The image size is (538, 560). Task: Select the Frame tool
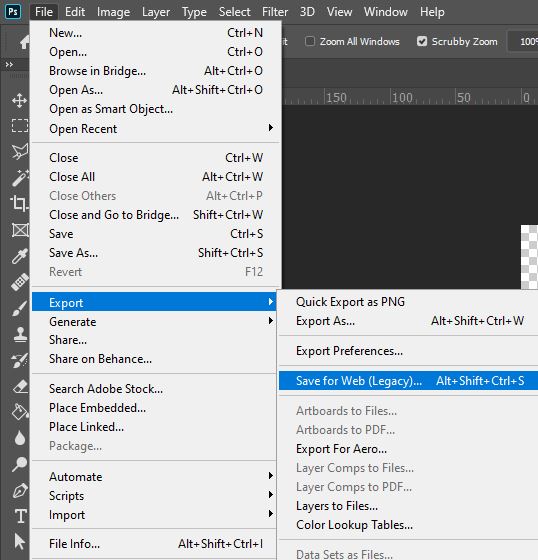[x=20, y=230]
